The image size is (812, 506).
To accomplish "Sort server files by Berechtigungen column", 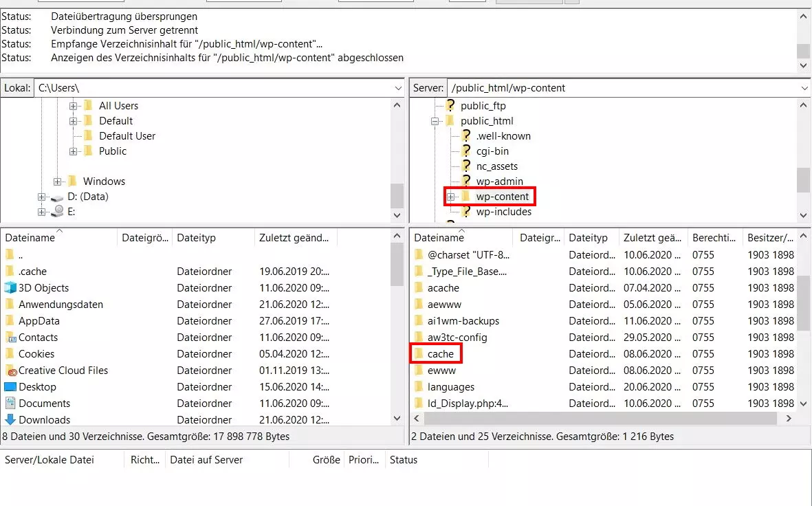I will point(715,238).
